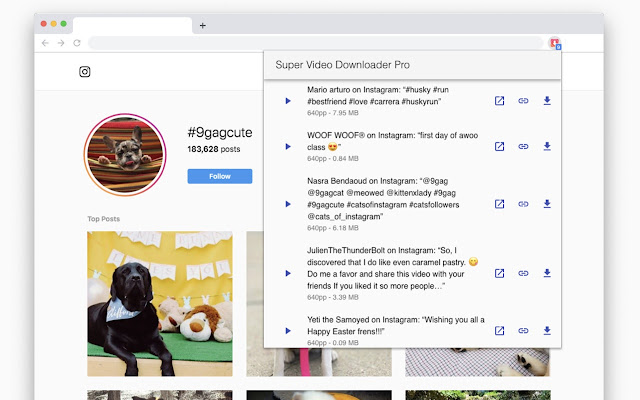Open WOOF WOOF video in new tab
This screenshot has height=400, width=640.
pos(499,147)
